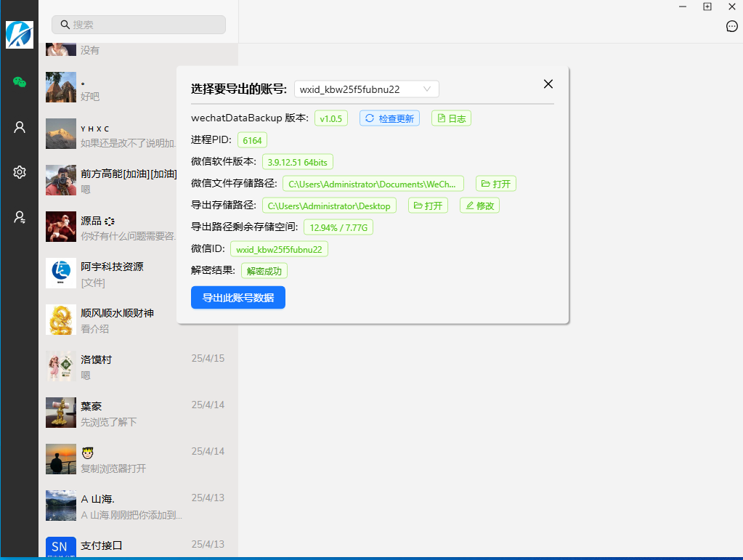This screenshot has width=743, height=560.
Task: Minimize the application window
Action: [683, 7]
